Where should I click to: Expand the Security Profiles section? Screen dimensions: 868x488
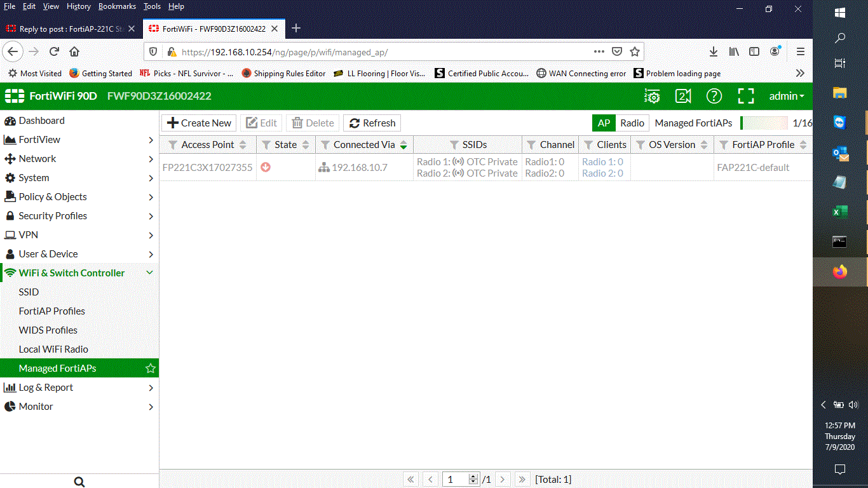[79, 216]
